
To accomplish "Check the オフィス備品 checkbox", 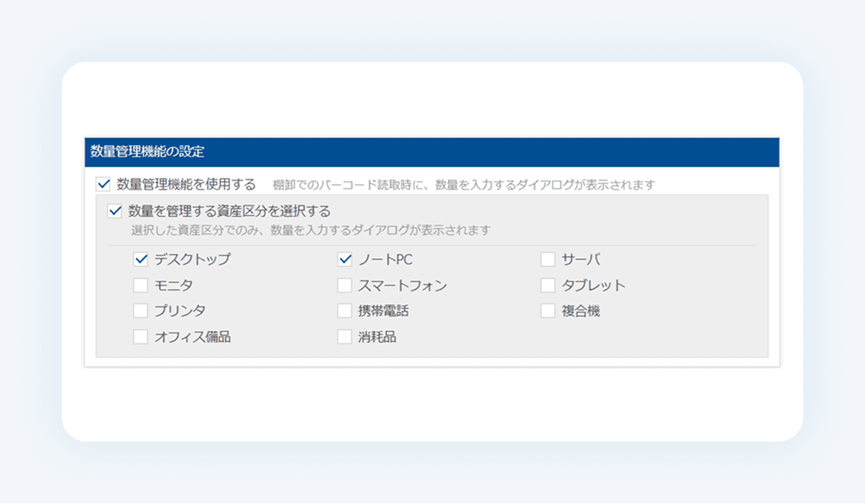I will coord(141,337).
